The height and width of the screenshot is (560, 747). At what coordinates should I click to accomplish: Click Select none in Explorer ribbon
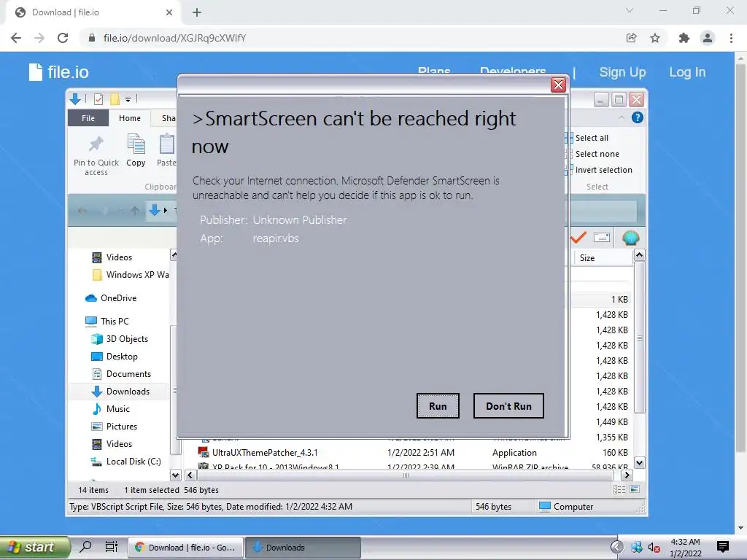[592, 154]
